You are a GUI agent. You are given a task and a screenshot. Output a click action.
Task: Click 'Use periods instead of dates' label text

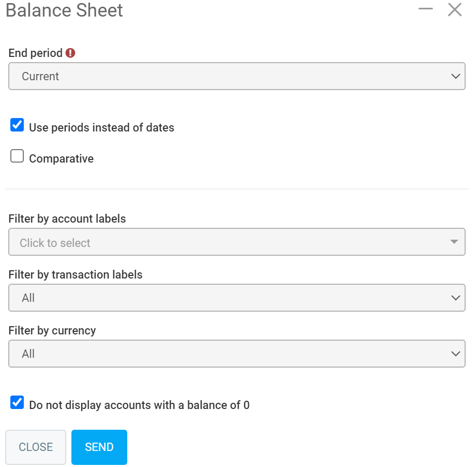coord(101,128)
